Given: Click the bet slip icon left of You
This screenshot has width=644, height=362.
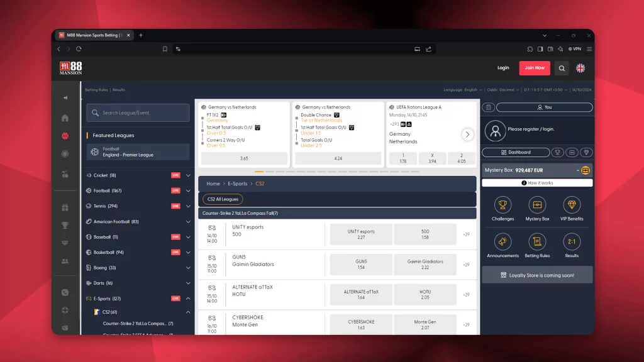Looking at the screenshot, I should tap(488, 107).
